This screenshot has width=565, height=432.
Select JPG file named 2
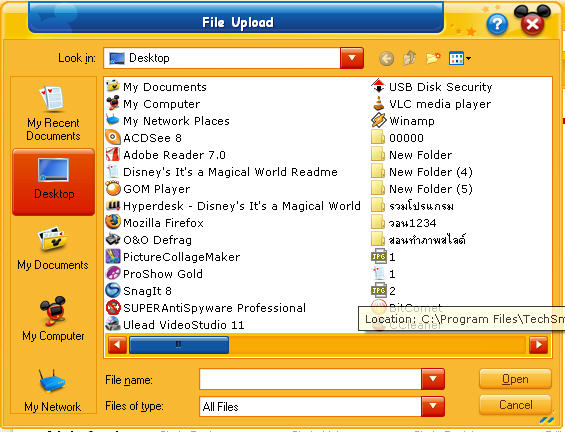383,291
